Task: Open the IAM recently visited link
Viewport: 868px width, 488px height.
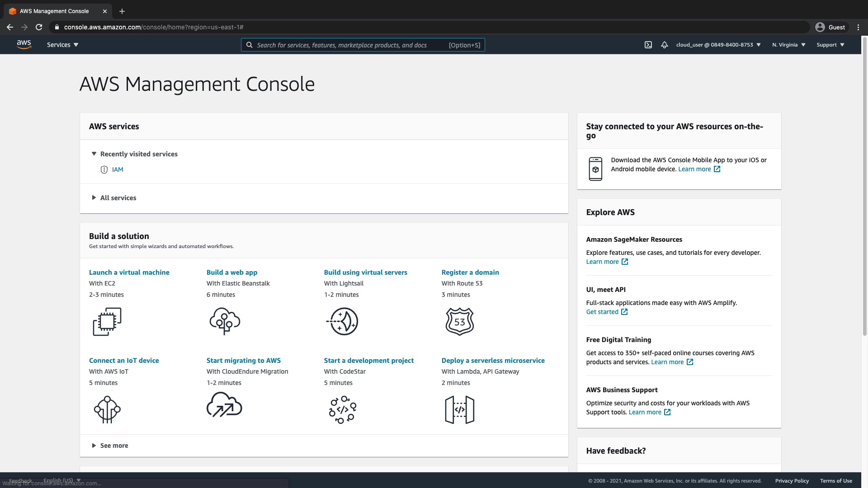Action: (x=118, y=169)
